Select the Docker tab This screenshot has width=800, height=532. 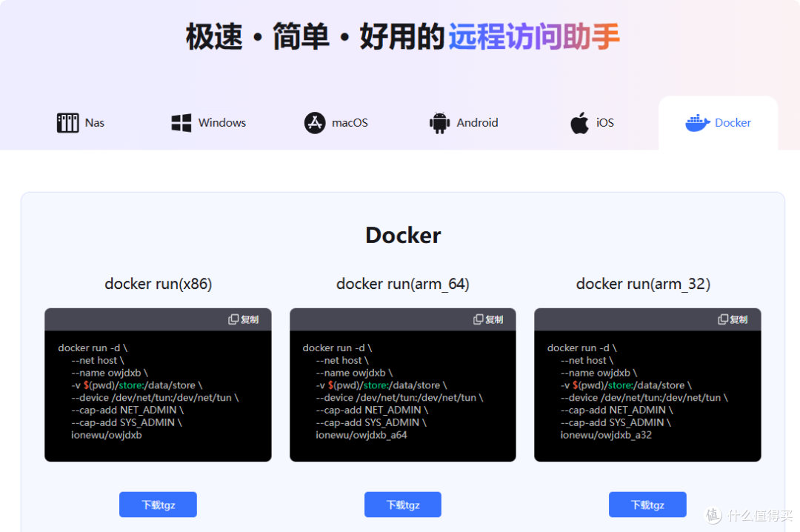(x=718, y=122)
